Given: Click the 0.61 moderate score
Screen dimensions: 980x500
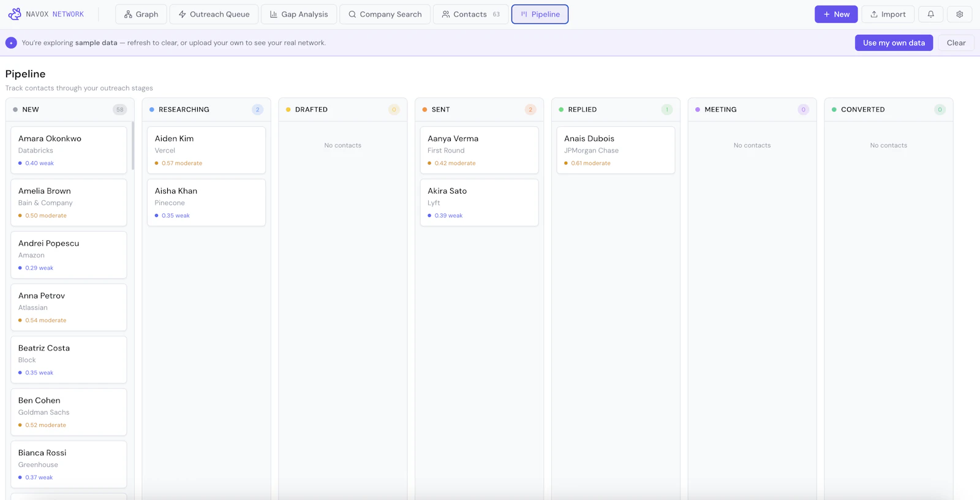Looking at the screenshot, I should point(590,163).
